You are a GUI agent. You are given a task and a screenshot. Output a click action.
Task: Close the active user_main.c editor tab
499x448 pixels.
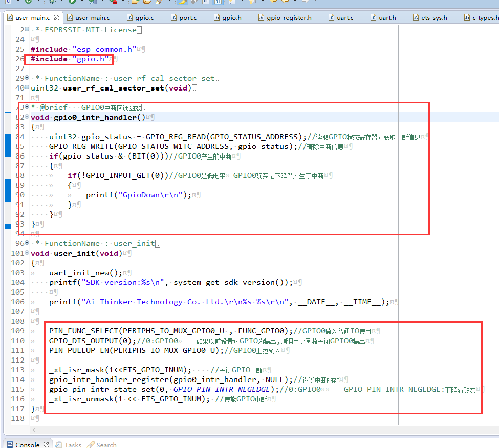57,17
